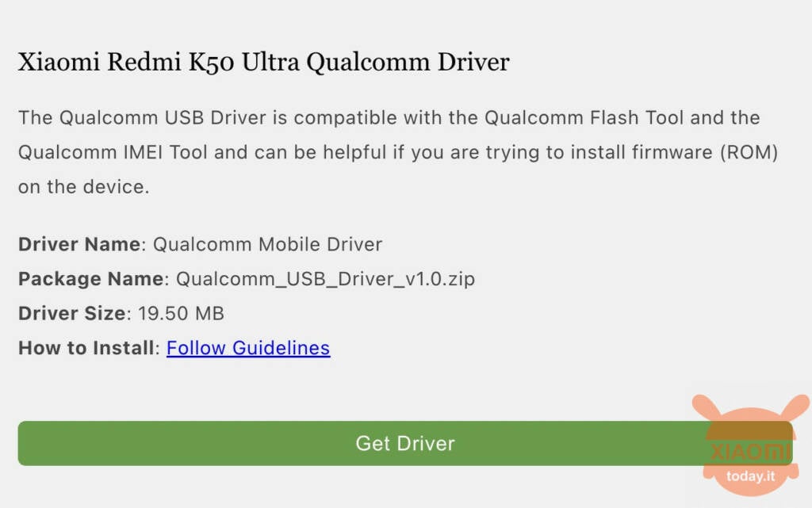The width and height of the screenshot is (812, 508).
Task: Click the Qualcomm Mobile Driver value text
Action: point(268,244)
